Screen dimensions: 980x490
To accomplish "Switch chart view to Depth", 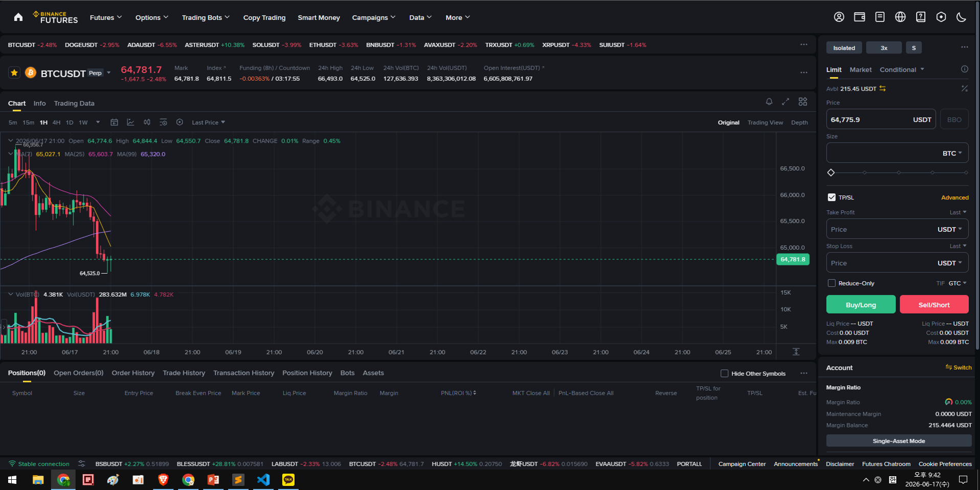I will 799,123.
